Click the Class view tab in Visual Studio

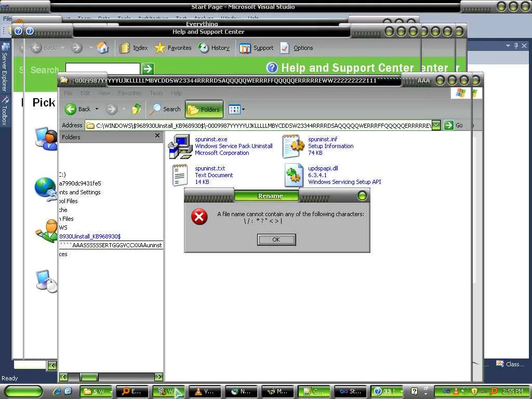(510, 364)
